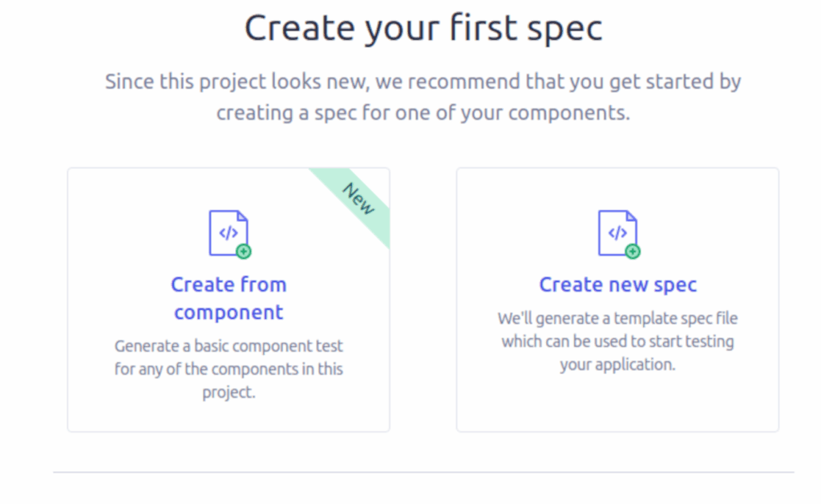Click the file icon above Create new spec
This screenshot has height=504, width=821.
(617, 232)
